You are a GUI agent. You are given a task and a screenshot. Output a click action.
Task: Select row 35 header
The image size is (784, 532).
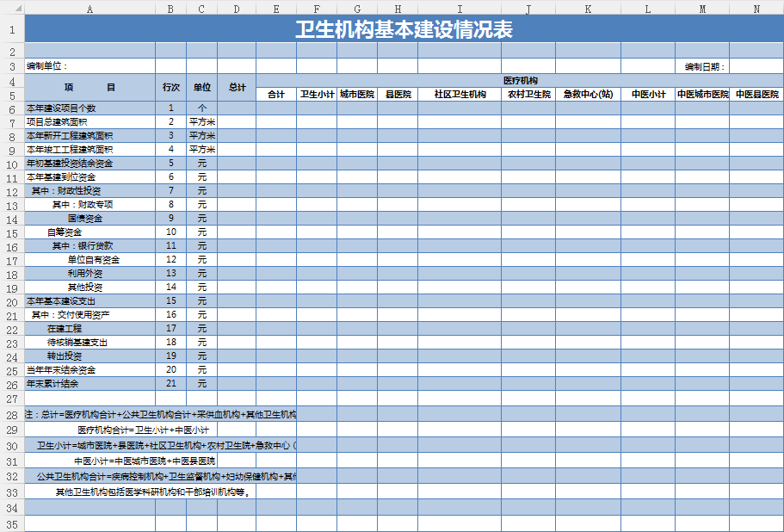coord(11,524)
